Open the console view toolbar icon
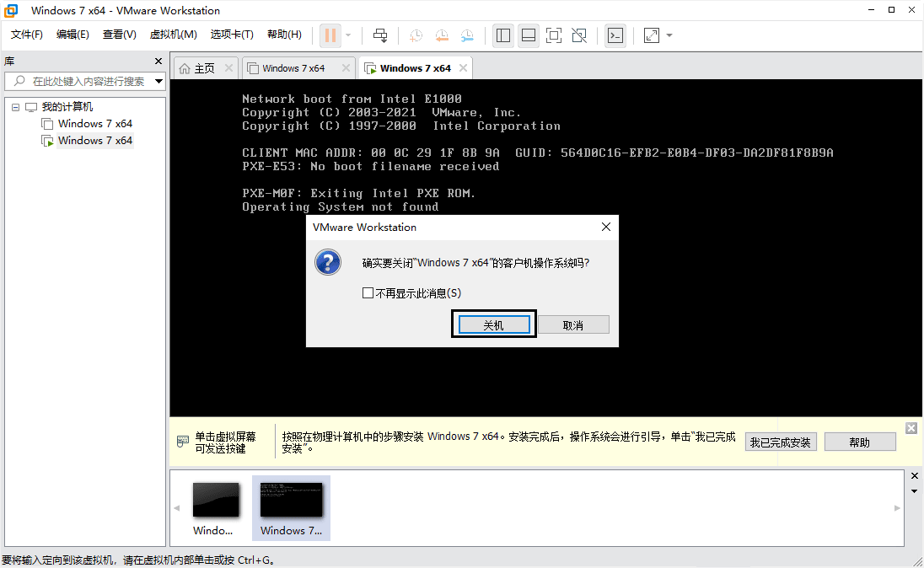Screen dimensions: 924x568 click(x=615, y=35)
